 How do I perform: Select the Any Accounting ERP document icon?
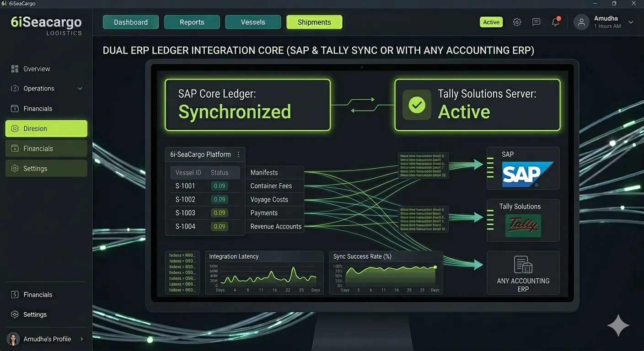[x=523, y=265]
